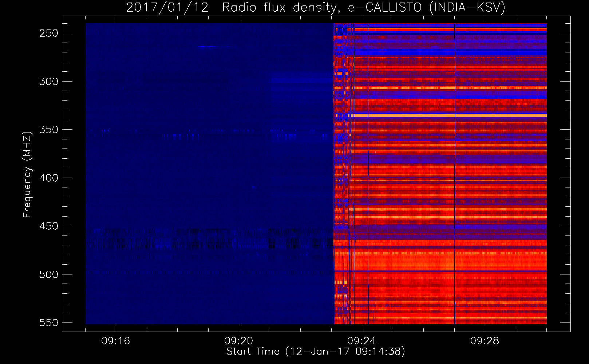The height and width of the screenshot is (364, 589).
Task: Click the '350' frequency axis label
Action: [49, 130]
